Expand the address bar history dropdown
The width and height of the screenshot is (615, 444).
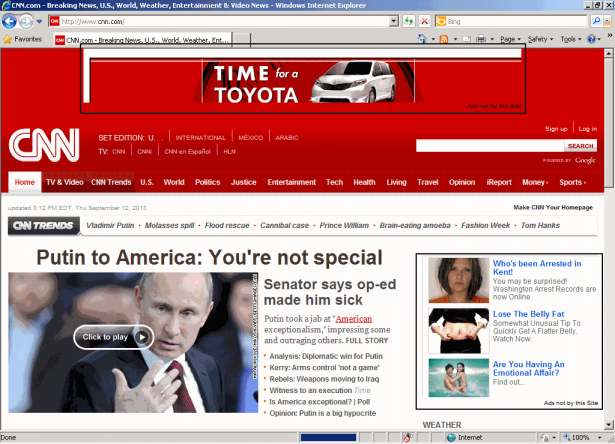tap(394, 21)
